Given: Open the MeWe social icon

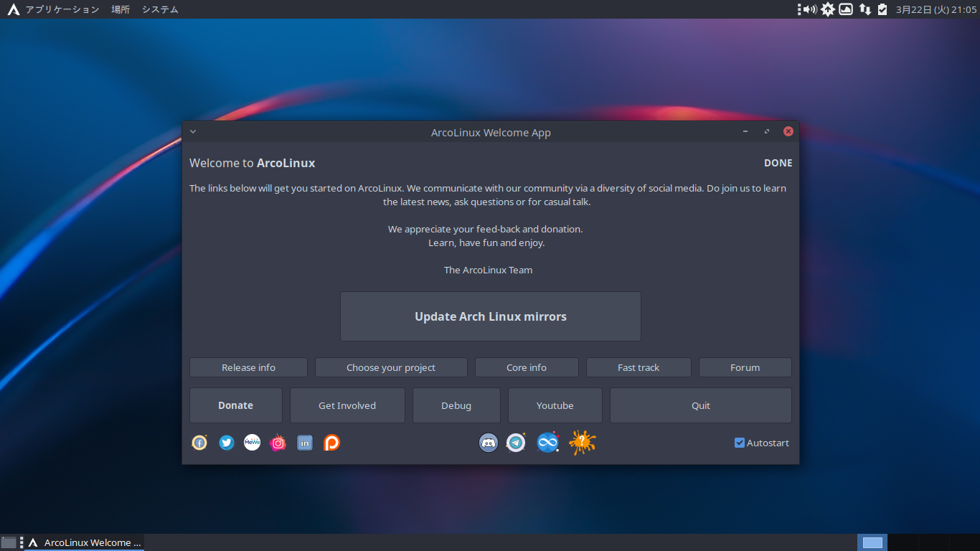Looking at the screenshot, I should tap(252, 443).
